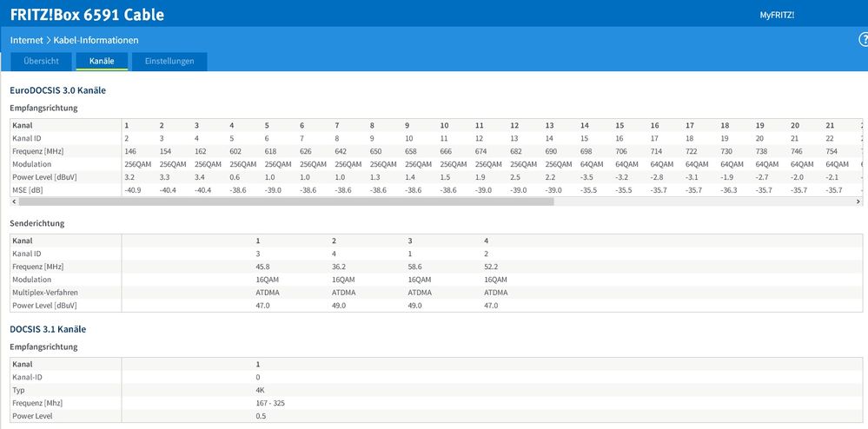Select the EuroDOCSIS 3.0 Kanäle heading
The height and width of the screenshot is (429, 868).
tap(57, 90)
